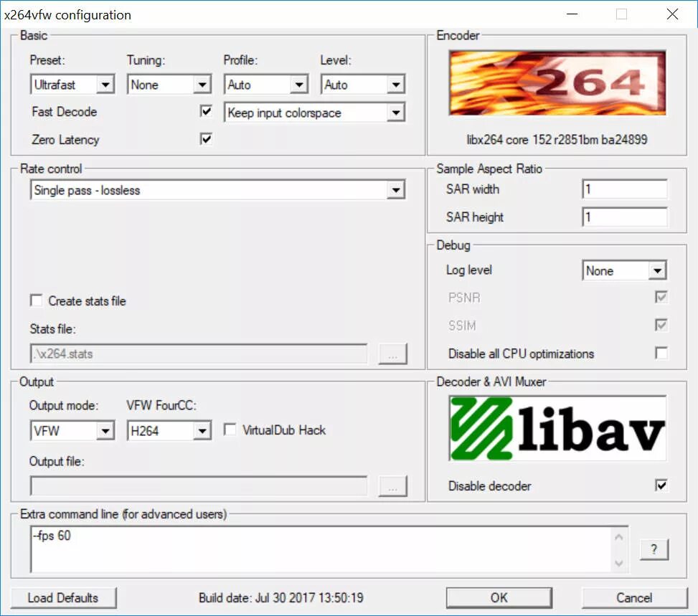
Task: Open the Rate control mode dropdown
Action: coord(217,190)
